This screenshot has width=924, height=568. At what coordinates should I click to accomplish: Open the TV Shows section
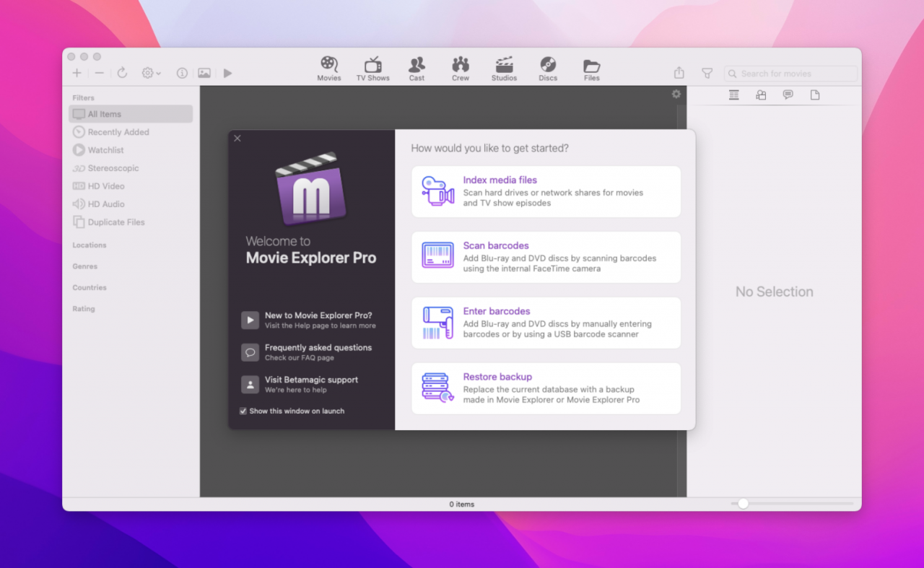(x=372, y=66)
